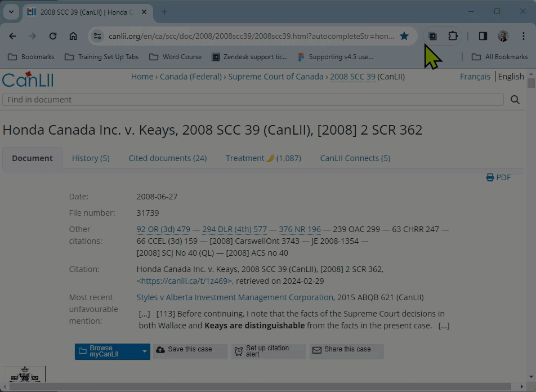Image resolution: width=536 pixels, height=392 pixels.
Task: Click the Supreme Court coat of arms image
Action: pyautogui.click(x=25, y=374)
